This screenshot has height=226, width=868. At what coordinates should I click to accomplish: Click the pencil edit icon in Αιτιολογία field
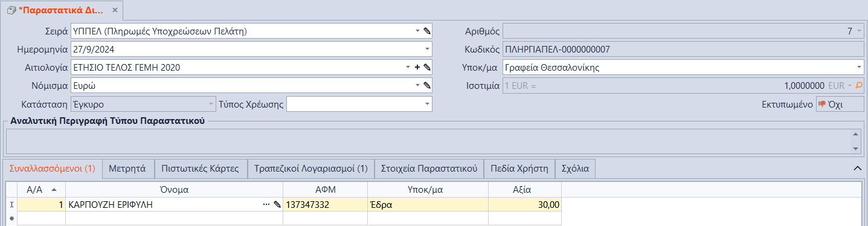426,68
